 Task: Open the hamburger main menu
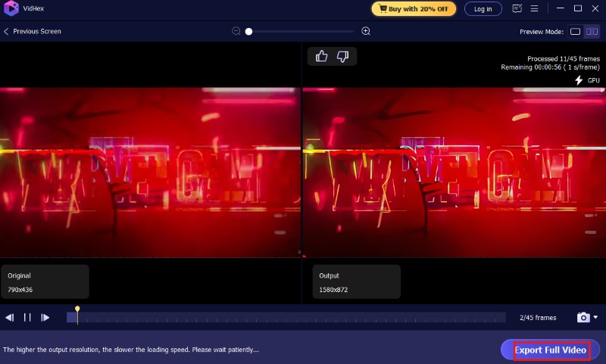point(535,9)
